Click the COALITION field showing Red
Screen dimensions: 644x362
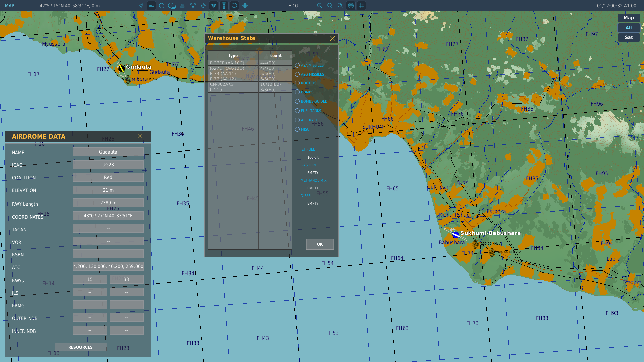[108, 177]
